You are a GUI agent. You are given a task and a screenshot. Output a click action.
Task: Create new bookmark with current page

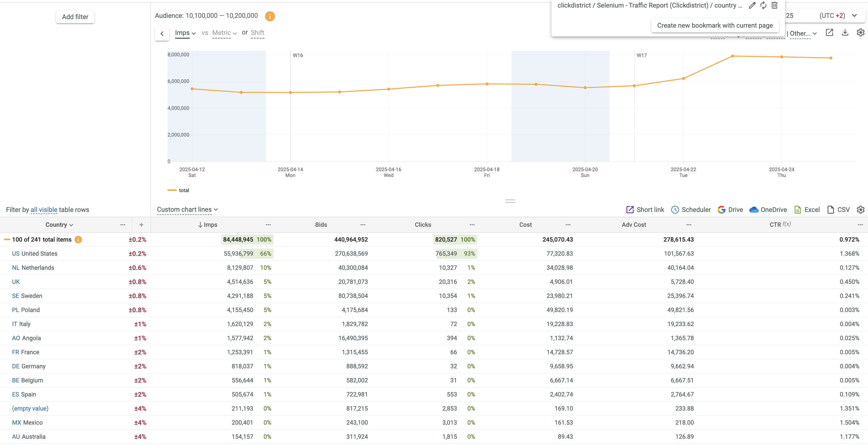715,26
